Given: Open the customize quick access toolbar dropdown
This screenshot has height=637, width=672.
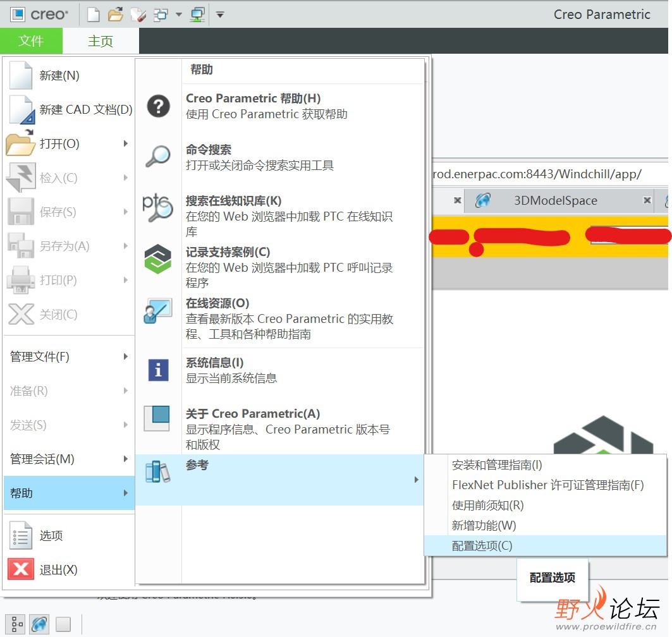Looking at the screenshot, I should 220,15.
